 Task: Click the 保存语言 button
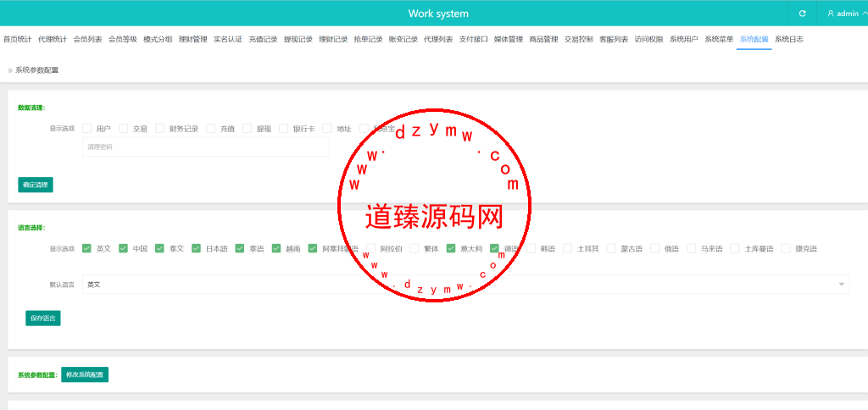[x=42, y=319]
